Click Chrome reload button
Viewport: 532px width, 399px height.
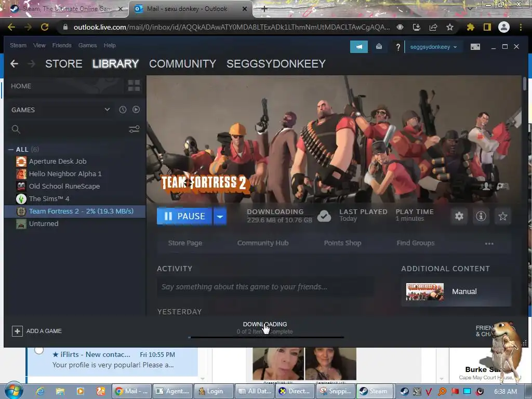coord(45,27)
